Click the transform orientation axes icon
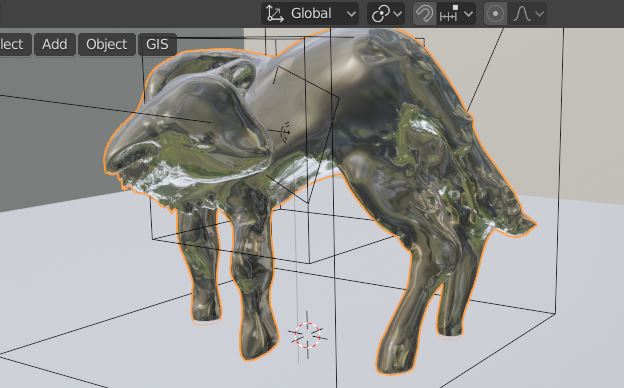Screen dimensions: 624x388 click(x=275, y=14)
